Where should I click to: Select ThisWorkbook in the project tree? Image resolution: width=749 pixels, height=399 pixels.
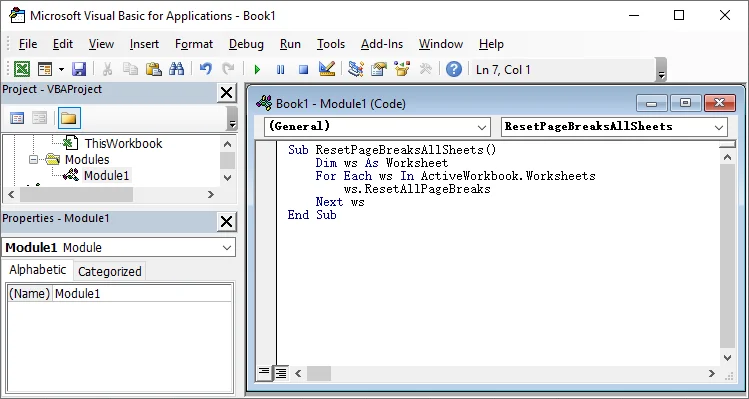[123, 143]
